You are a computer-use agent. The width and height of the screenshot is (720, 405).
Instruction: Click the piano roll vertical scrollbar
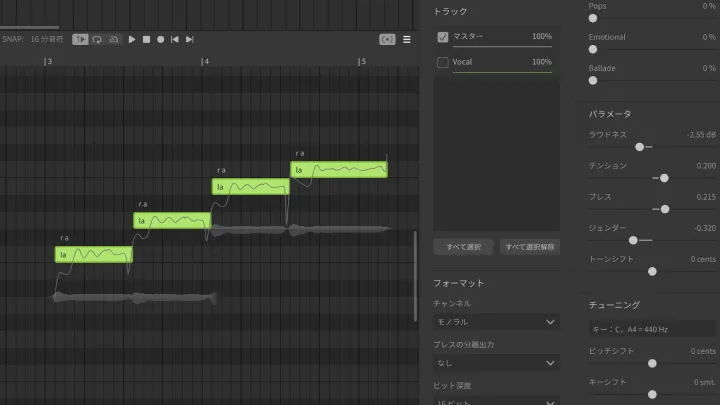pyautogui.click(x=415, y=276)
